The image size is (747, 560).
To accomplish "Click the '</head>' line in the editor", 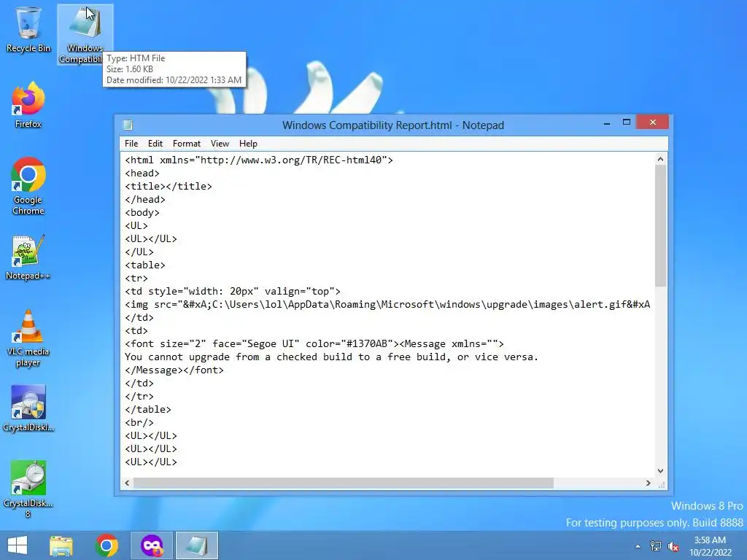I will 145,200.
